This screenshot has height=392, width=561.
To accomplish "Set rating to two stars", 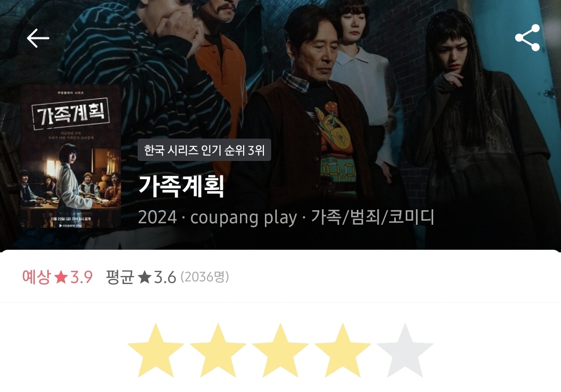I will (x=218, y=350).
